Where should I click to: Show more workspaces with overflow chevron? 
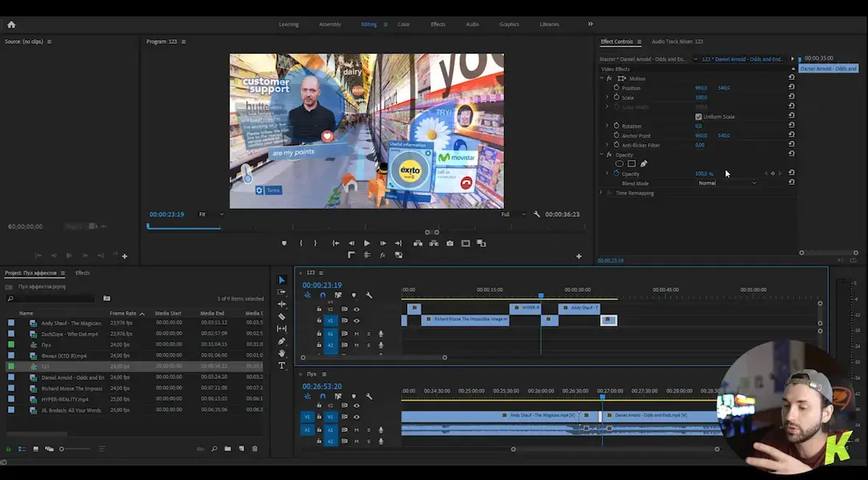(590, 24)
